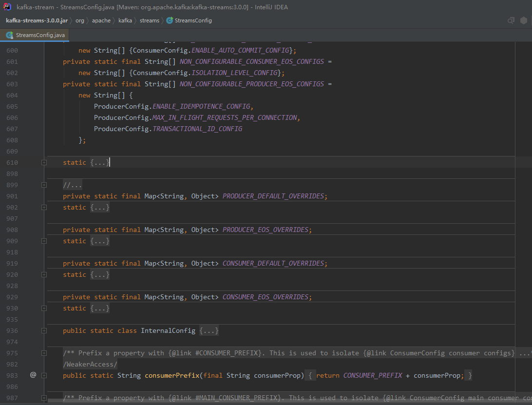The image size is (532, 405).
Task: Click CONSUMER_EOS_OVERRIDES field name
Action: 266,297
